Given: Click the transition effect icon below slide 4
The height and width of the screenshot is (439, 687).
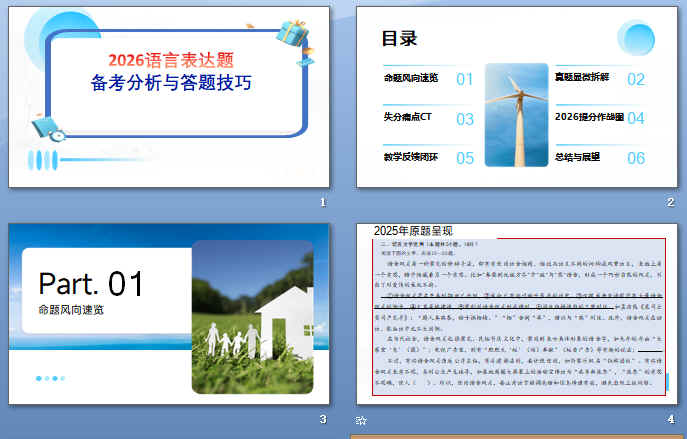Looking at the screenshot, I should point(362,421).
